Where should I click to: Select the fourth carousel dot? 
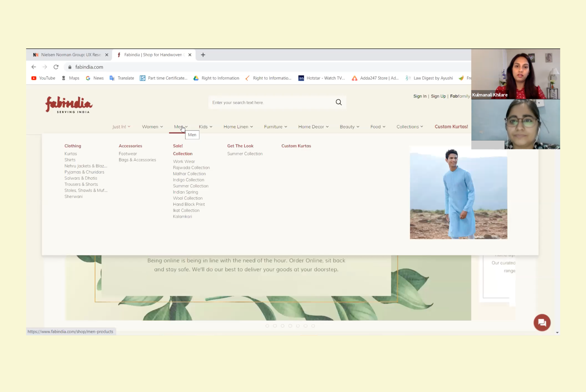coord(290,326)
